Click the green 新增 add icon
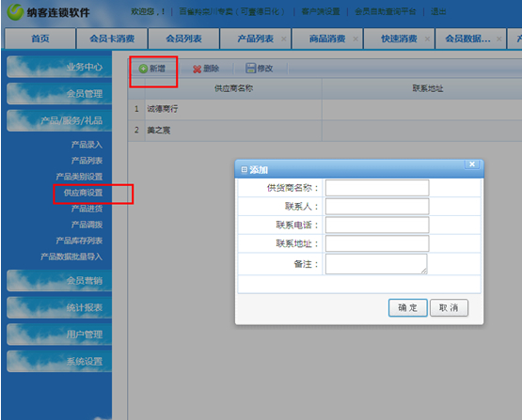Image resolution: width=522 pixels, height=420 pixels. 143,69
